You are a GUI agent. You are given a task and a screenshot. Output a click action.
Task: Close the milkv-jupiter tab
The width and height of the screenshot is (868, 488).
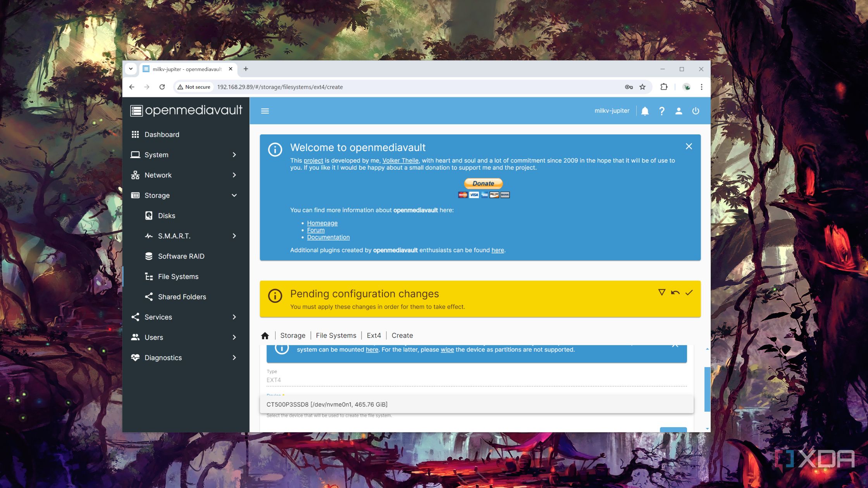coord(231,69)
